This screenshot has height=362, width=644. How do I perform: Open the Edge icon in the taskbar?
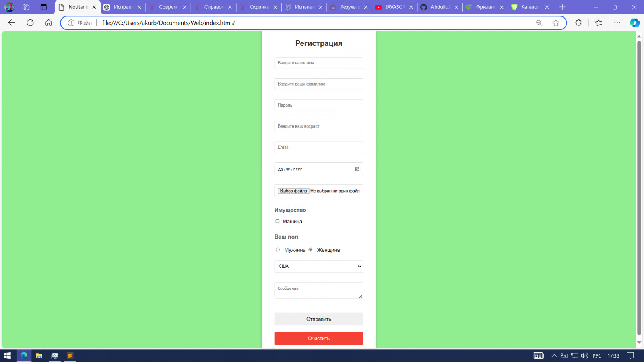point(24,356)
